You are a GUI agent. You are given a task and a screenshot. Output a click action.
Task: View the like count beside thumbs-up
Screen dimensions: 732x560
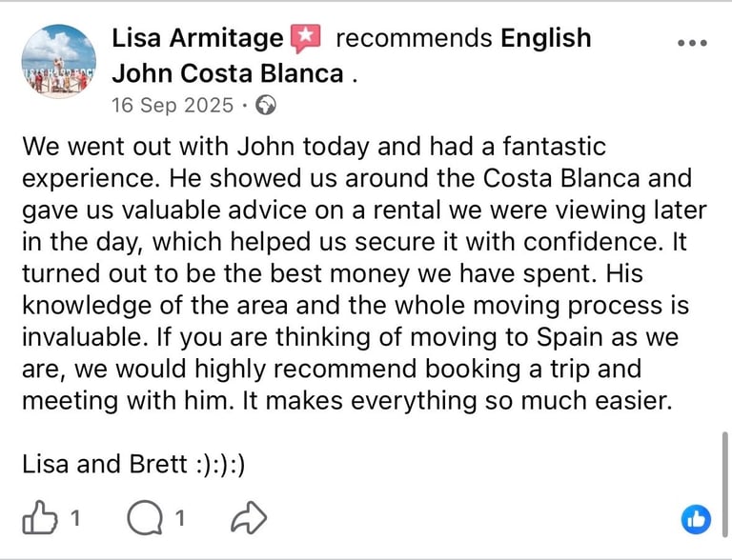[75, 520]
